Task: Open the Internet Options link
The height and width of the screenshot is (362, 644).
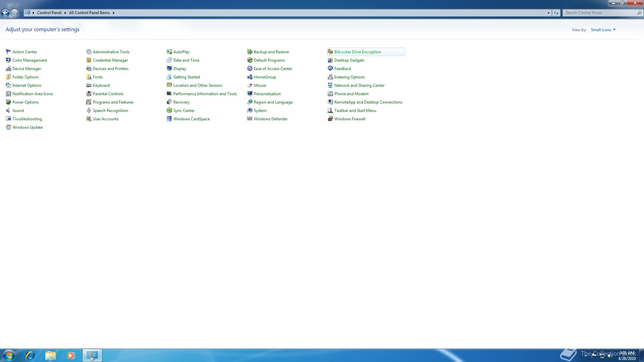Action: [x=27, y=85]
